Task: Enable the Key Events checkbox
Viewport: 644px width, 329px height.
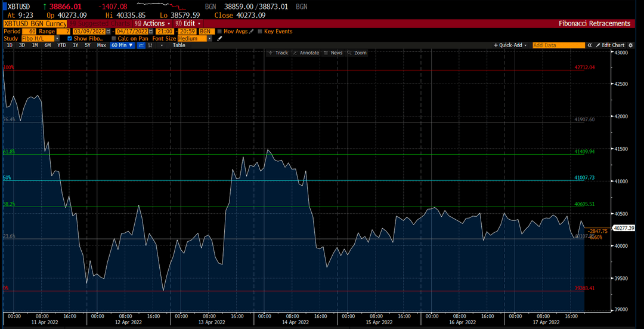Action: pyautogui.click(x=259, y=31)
